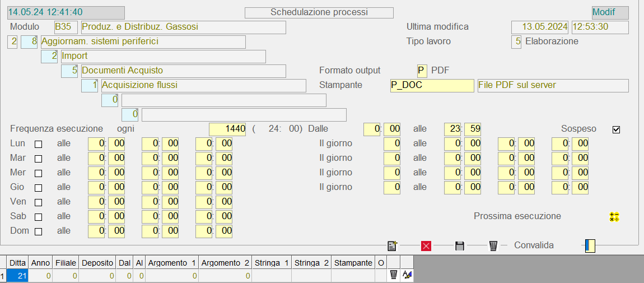Tick the Ven day checkbox
This screenshot has width=644, height=283.
pyautogui.click(x=39, y=202)
